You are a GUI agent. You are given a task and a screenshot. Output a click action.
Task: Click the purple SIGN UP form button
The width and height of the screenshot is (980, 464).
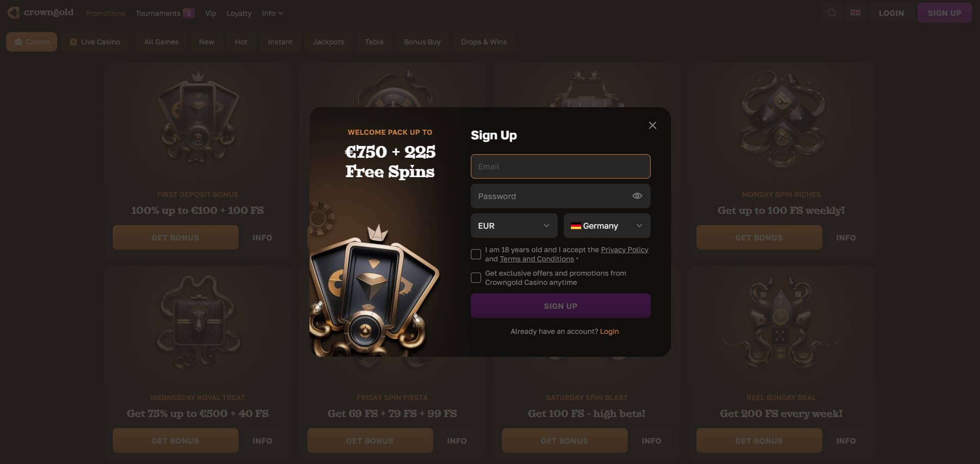[560, 306]
